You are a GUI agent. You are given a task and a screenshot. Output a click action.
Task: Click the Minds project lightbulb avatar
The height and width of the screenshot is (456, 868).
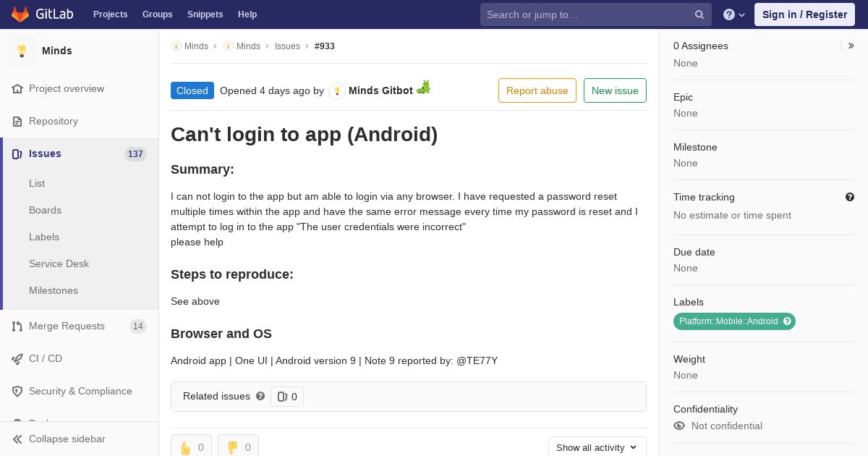[x=22, y=51]
